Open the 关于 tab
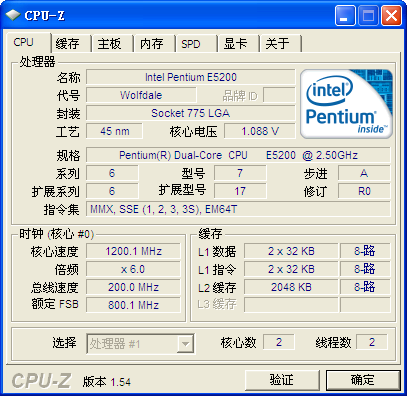 279,44
